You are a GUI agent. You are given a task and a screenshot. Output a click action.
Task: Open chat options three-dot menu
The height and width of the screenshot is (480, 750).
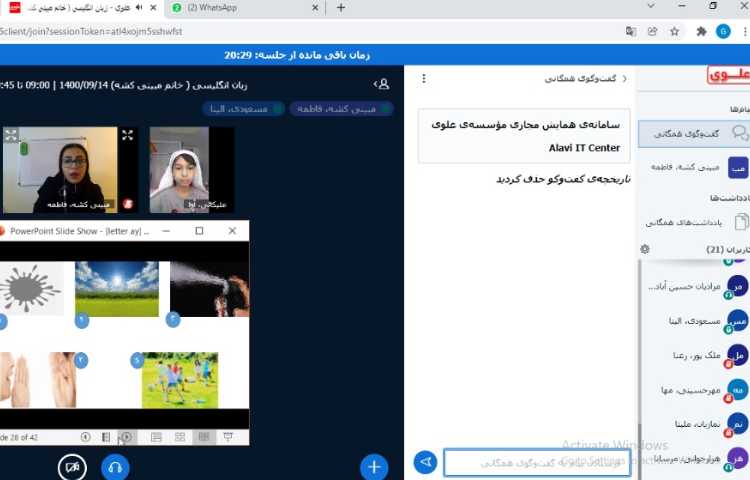point(424,78)
